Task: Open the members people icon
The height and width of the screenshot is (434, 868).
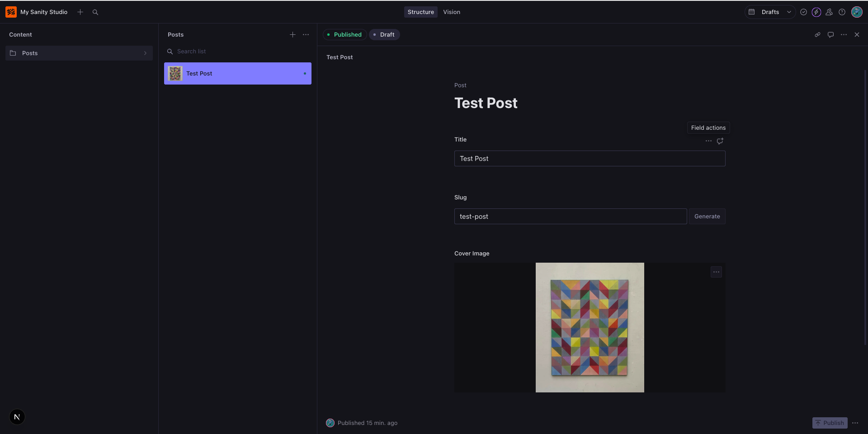Action: 829,12
